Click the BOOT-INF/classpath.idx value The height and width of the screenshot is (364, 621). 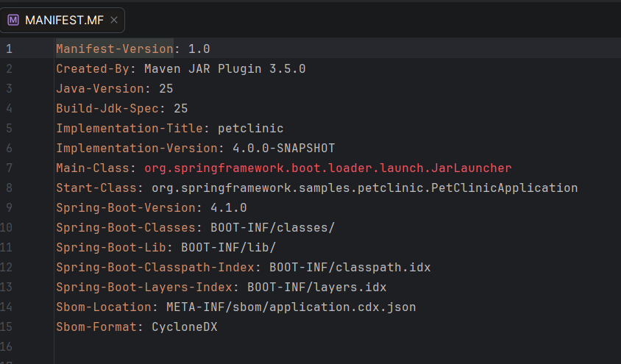pos(350,267)
